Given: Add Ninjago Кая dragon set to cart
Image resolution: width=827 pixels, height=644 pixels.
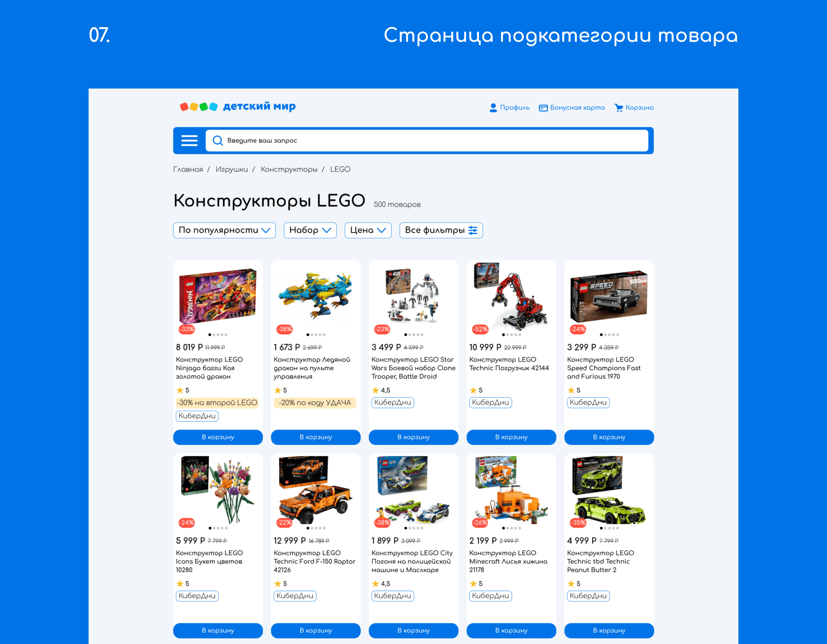Looking at the screenshot, I should coord(218,437).
